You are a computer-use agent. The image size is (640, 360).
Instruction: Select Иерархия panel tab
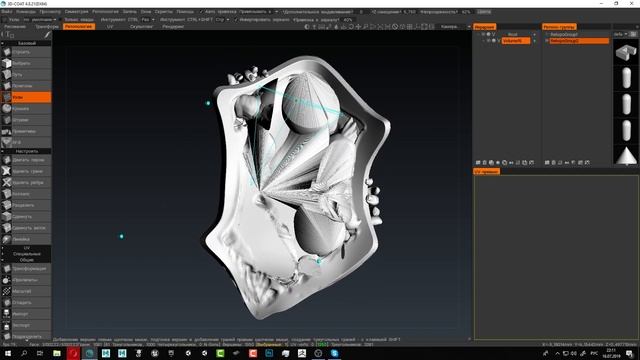(x=484, y=27)
